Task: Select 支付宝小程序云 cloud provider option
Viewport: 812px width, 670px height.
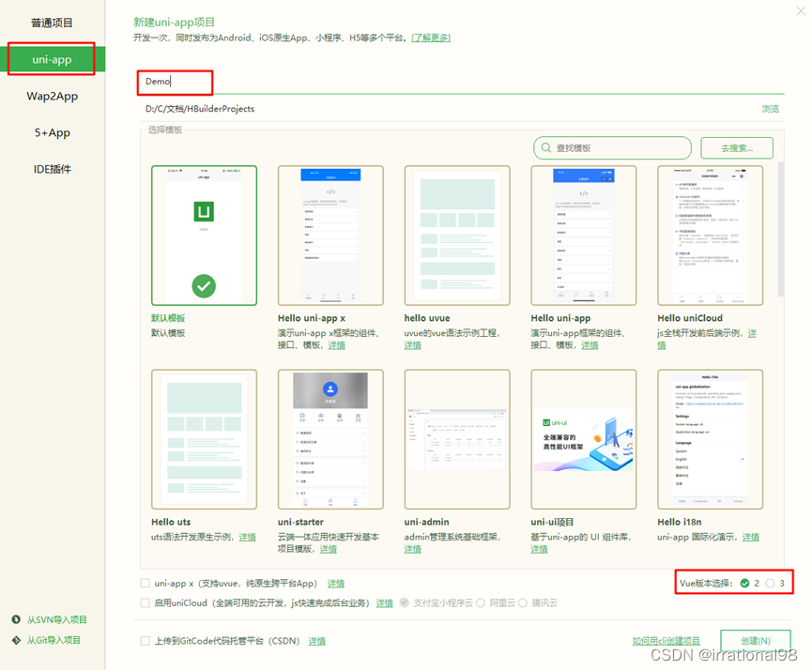Action: (405, 602)
